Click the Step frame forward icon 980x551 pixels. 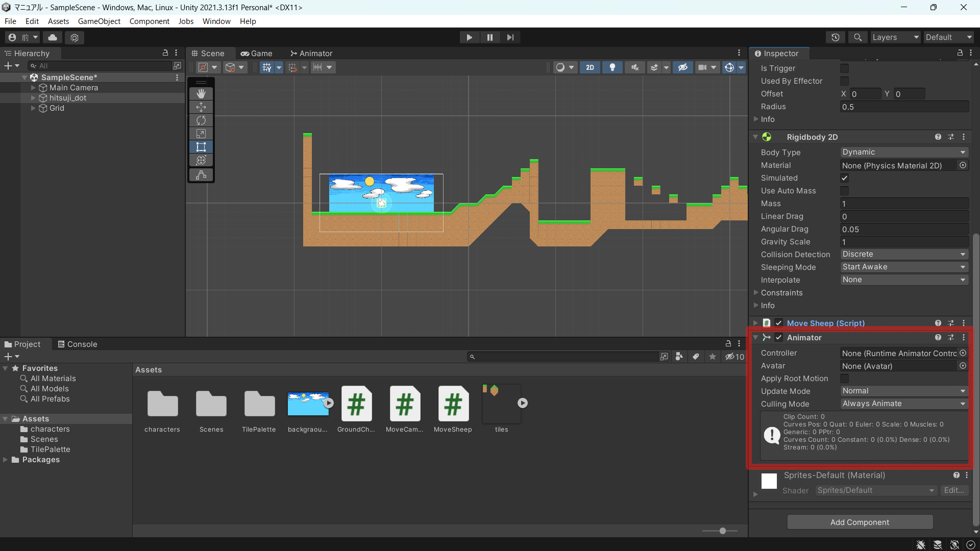coord(511,37)
